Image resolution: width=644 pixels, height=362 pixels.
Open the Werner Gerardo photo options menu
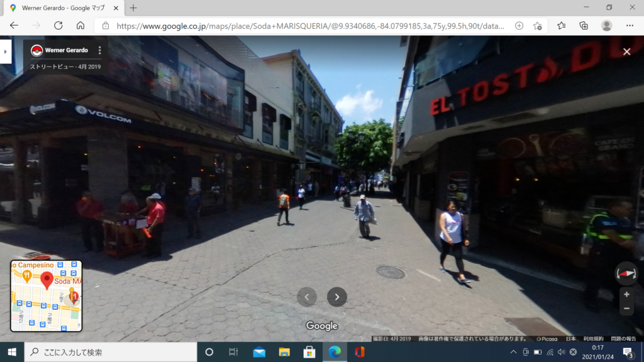(99, 50)
